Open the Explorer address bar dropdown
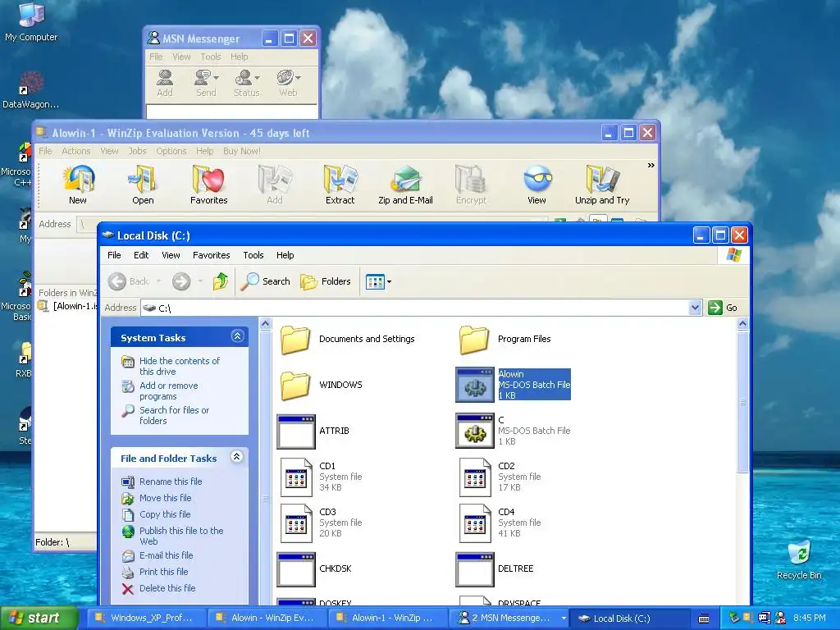840x630 pixels. (695, 308)
